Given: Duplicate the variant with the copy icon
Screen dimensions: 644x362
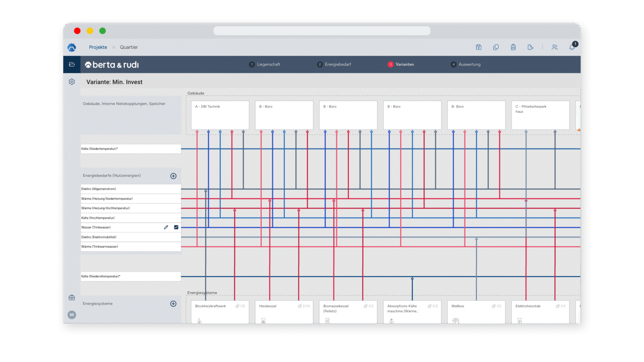Looking at the screenshot, I should click(x=496, y=47).
